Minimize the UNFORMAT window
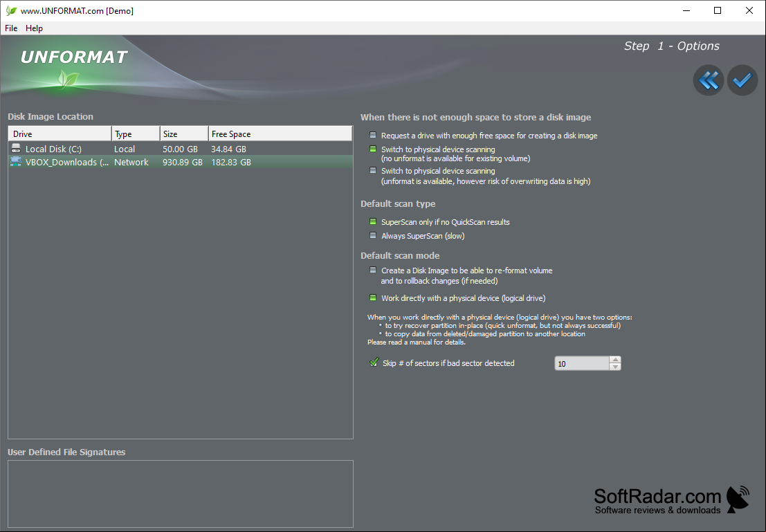This screenshot has height=532, width=766. point(686,11)
